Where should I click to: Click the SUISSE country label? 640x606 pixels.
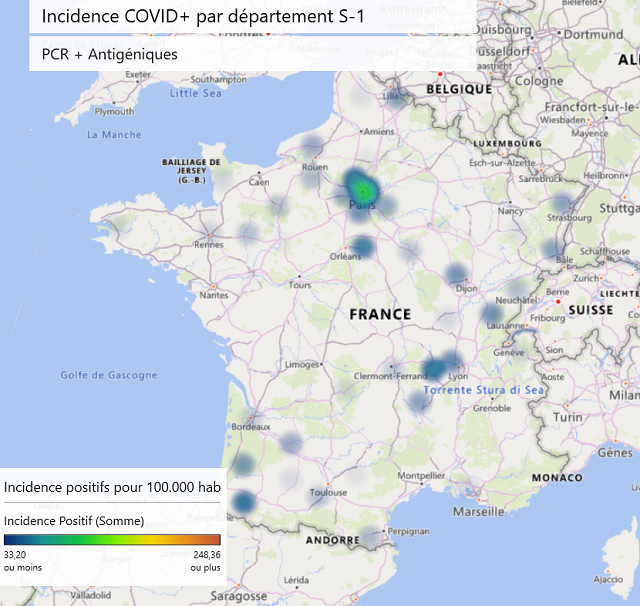coord(591,310)
